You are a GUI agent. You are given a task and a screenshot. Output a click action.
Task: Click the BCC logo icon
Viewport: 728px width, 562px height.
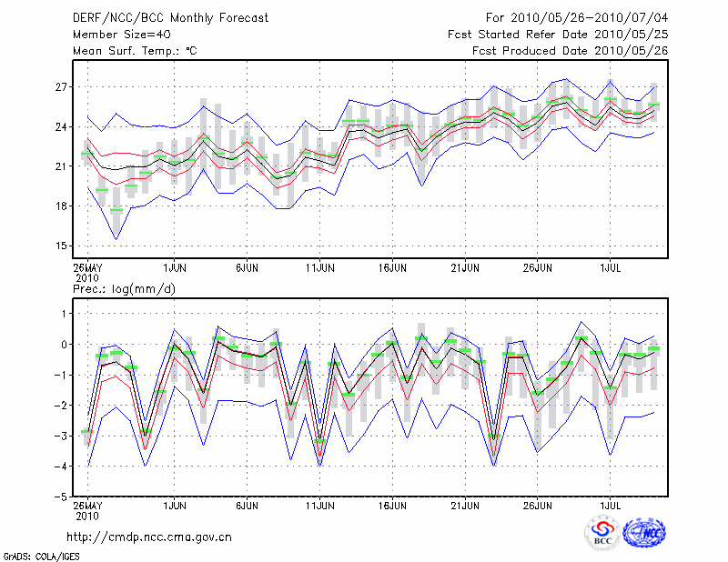pyautogui.click(x=602, y=534)
